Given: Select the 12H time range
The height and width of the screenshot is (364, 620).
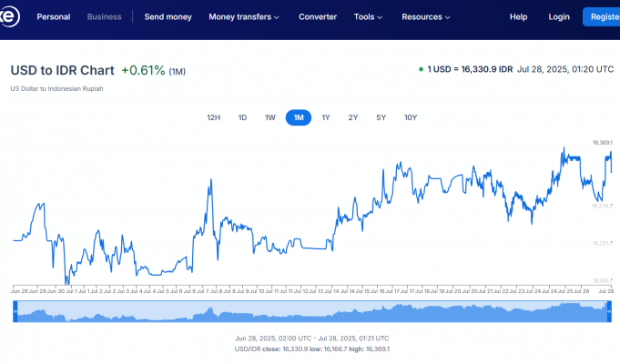Looking at the screenshot, I should (213, 117).
